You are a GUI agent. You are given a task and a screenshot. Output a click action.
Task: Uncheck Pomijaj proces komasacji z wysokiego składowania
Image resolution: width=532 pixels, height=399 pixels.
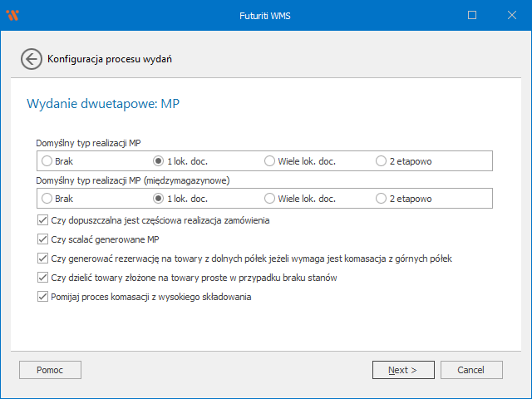tap(43, 296)
